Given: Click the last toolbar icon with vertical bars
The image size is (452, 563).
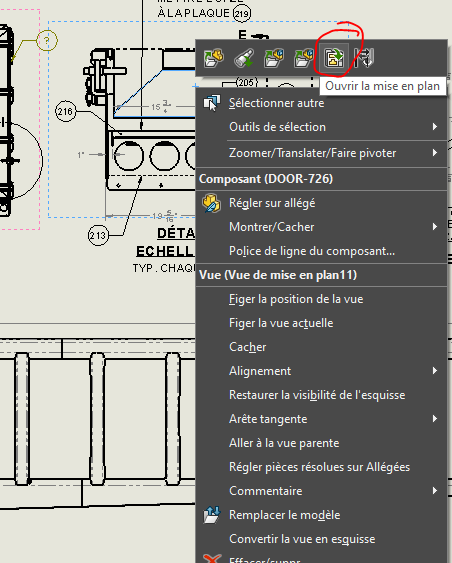Looking at the screenshot, I should pos(364,58).
